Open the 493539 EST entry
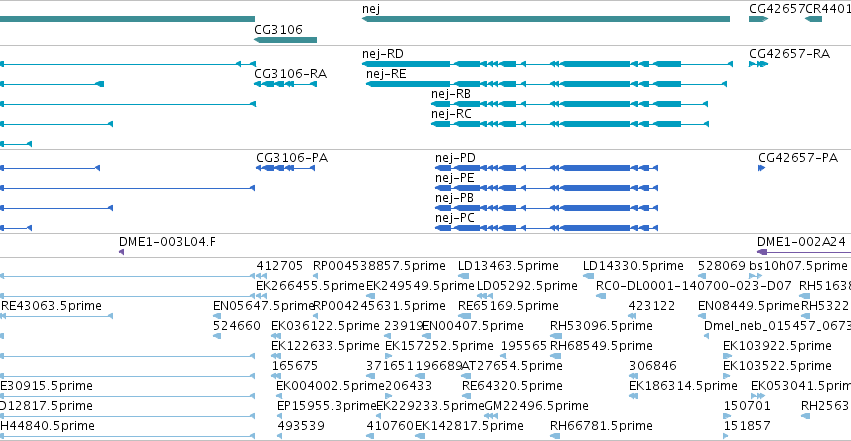This screenshot has height=441, width=851. (x=301, y=426)
